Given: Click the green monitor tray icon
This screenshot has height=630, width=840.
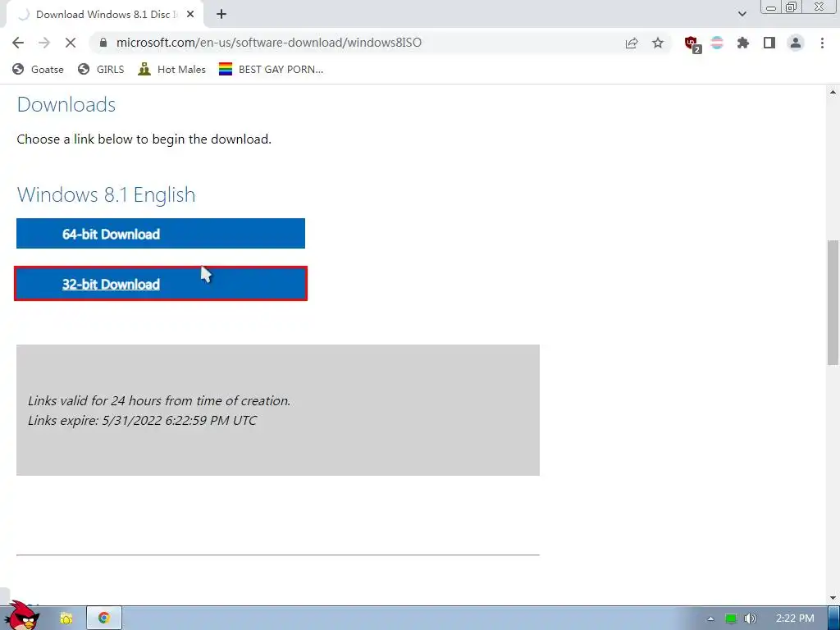Looking at the screenshot, I should coord(731,619).
